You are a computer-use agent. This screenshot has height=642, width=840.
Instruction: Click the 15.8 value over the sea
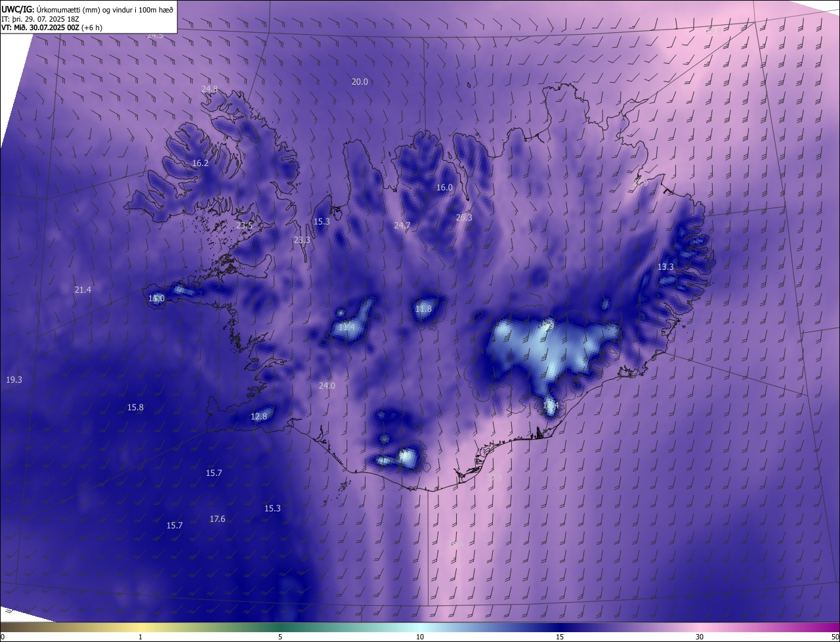click(135, 408)
